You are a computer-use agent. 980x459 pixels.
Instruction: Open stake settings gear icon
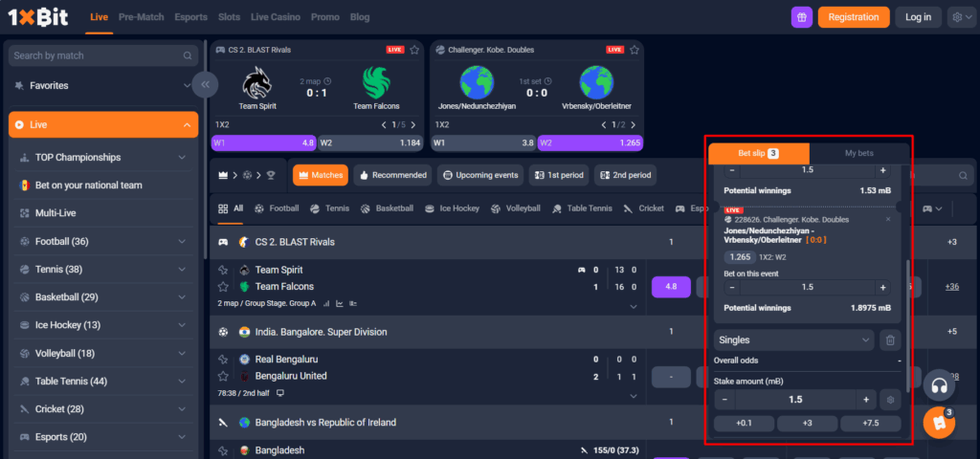point(891,400)
